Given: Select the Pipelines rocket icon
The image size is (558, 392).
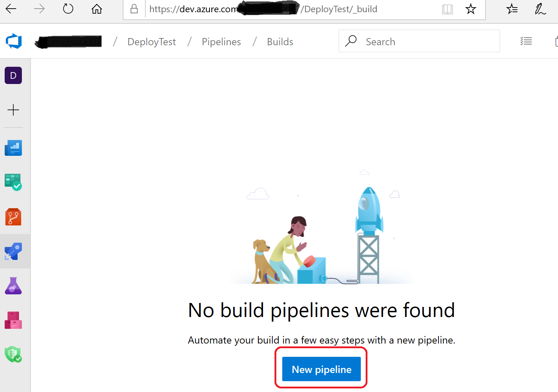Looking at the screenshot, I should pyautogui.click(x=13, y=251).
